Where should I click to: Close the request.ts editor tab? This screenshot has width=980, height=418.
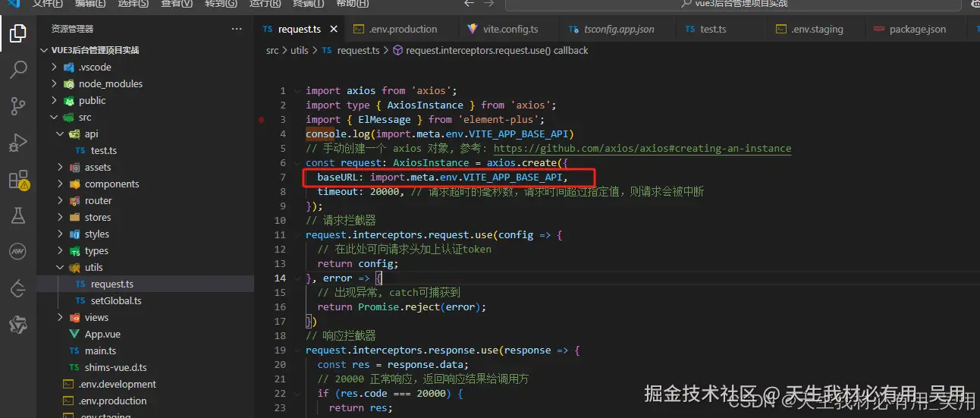[335, 29]
